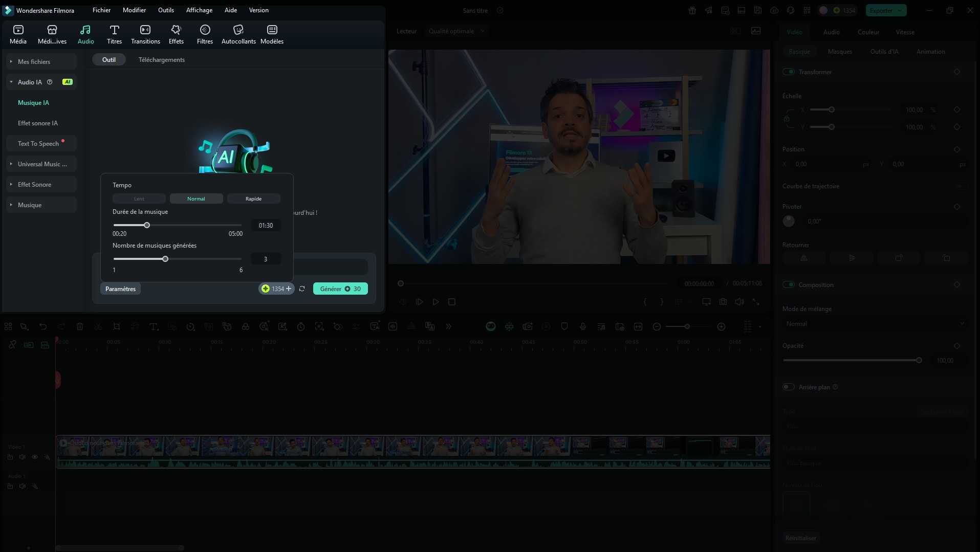Open the Filtres module
This screenshot has height=552, width=980.
click(205, 34)
